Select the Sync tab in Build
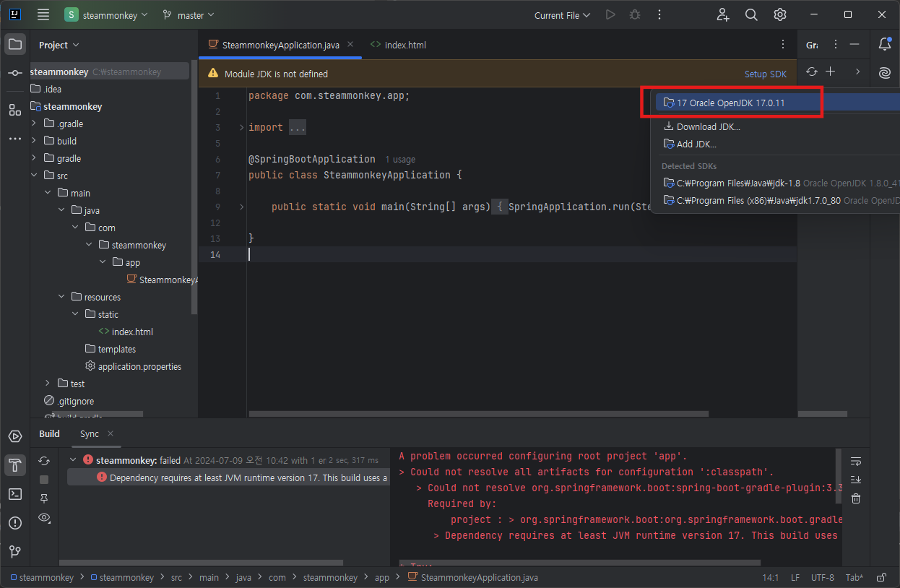 90,433
